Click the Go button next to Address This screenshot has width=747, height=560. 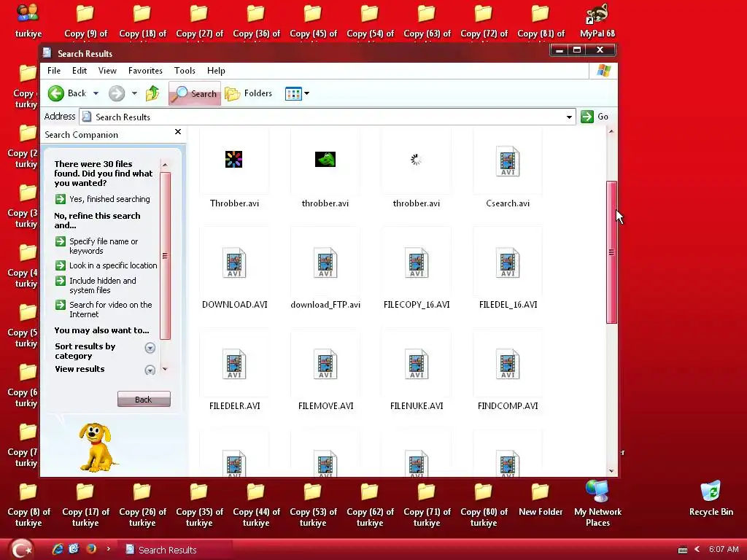tap(595, 117)
